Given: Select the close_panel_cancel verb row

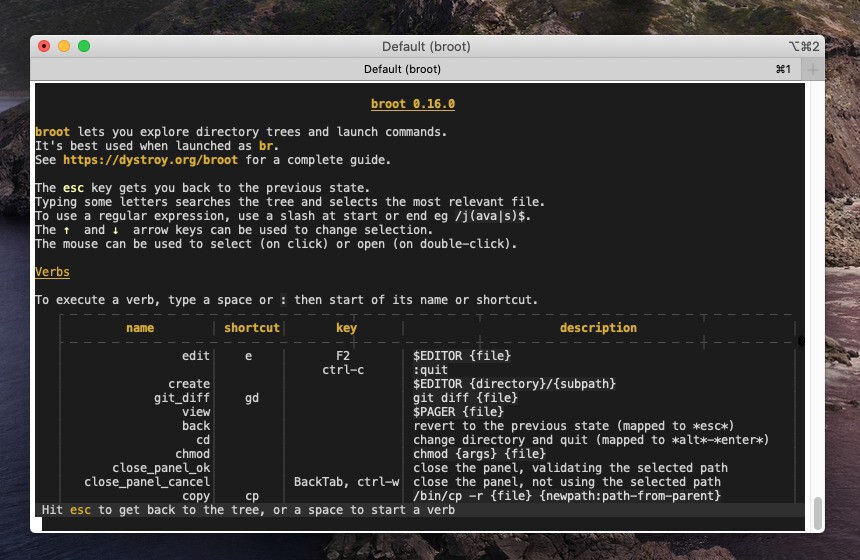Looking at the screenshot, I should [x=147, y=482].
